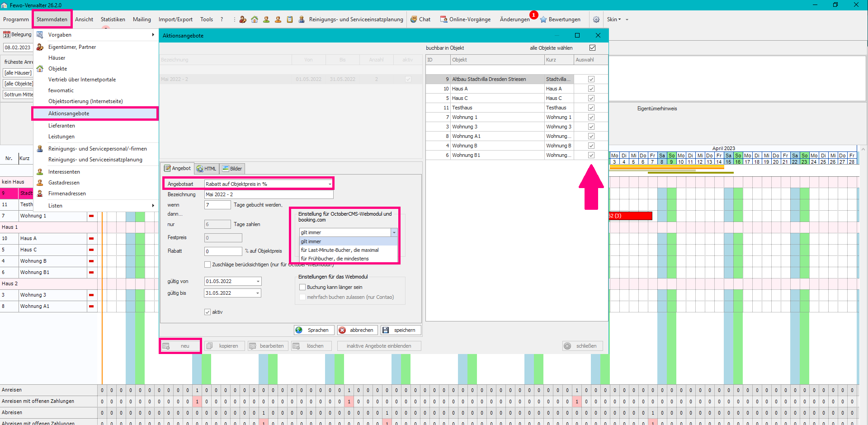Open the Import/Export menu
868x425 pixels.
coord(175,19)
